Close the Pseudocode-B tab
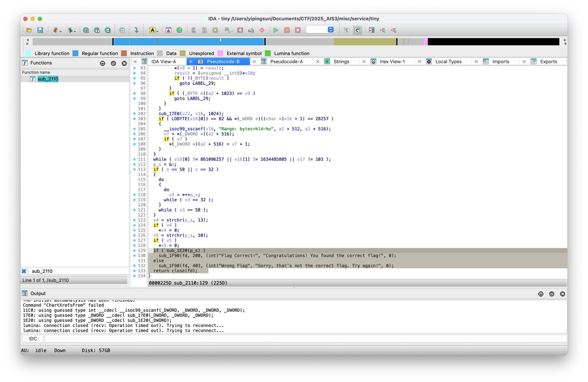 191,62
